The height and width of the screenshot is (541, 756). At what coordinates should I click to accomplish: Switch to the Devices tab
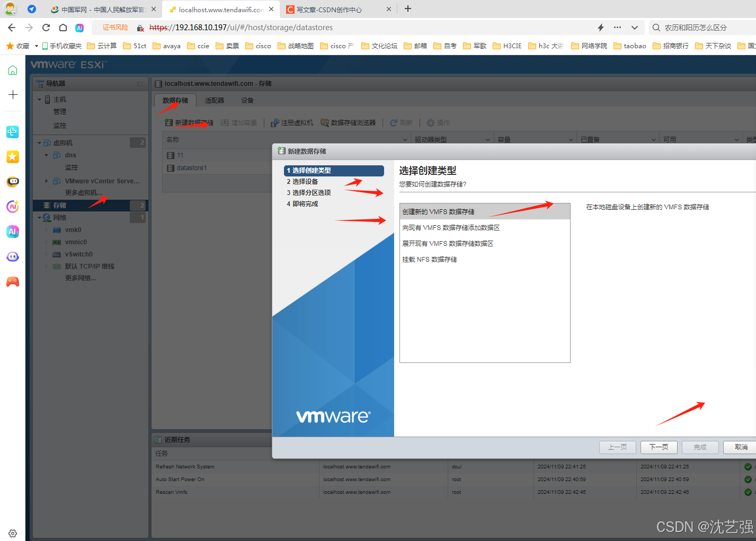tap(247, 101)
